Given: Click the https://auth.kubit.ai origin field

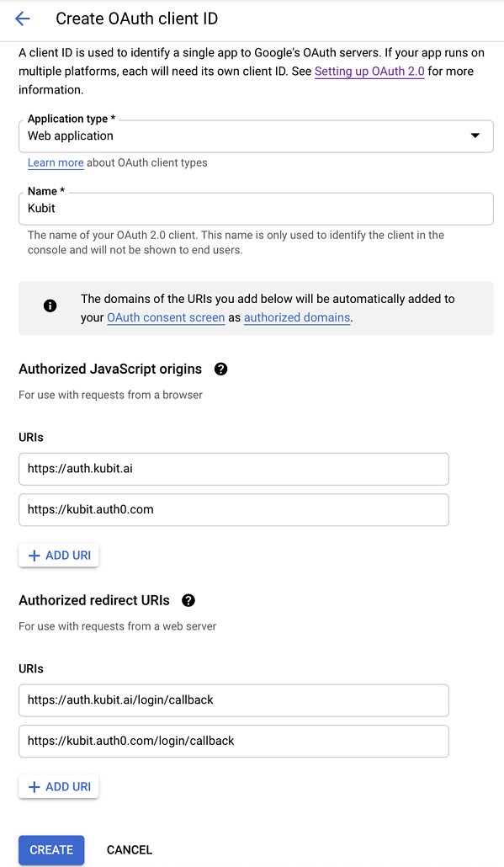Looking at the screenshot, I should point(234,469).
